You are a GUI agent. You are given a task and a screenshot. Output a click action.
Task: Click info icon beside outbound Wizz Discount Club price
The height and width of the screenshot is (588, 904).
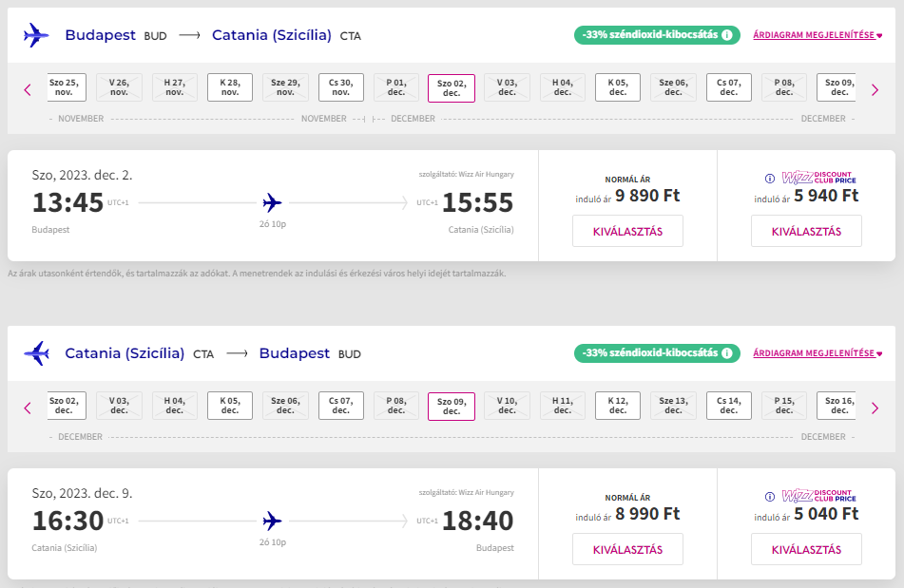[x=770, y=179]
